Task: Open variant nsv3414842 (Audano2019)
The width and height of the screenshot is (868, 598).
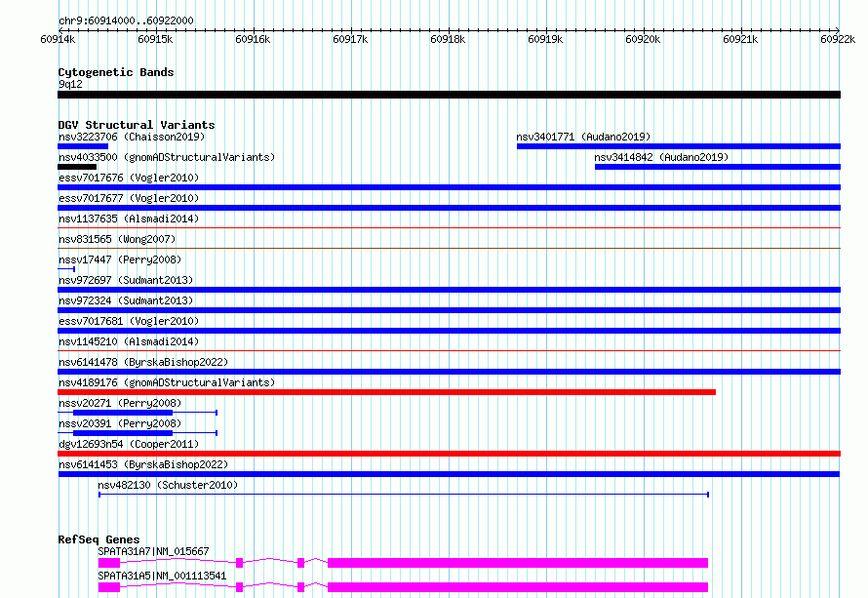Action: (x=661, y=157)
